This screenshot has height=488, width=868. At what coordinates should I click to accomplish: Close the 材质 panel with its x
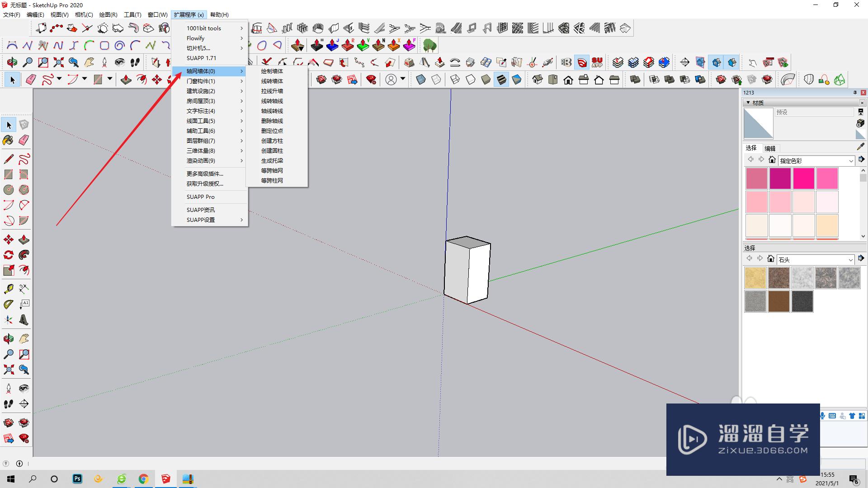(x=862, y=103)
